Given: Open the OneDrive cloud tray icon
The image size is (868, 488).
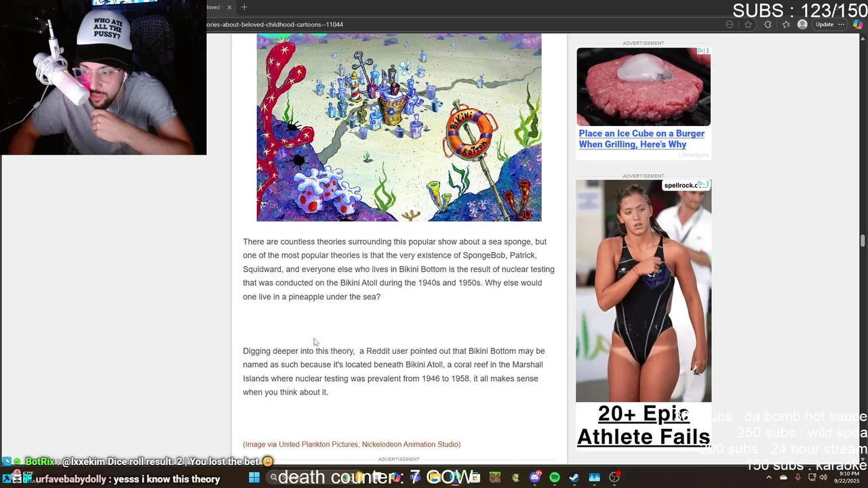Looking at the screenshot, I should click(x=784, y=478).
